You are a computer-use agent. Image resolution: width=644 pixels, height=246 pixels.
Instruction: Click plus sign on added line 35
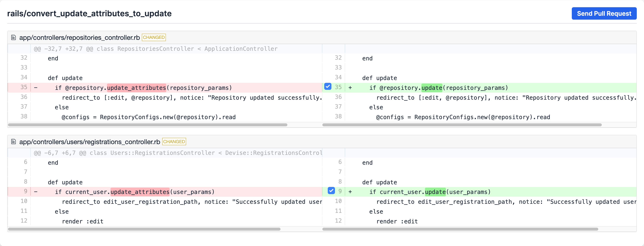click(350, 88)
